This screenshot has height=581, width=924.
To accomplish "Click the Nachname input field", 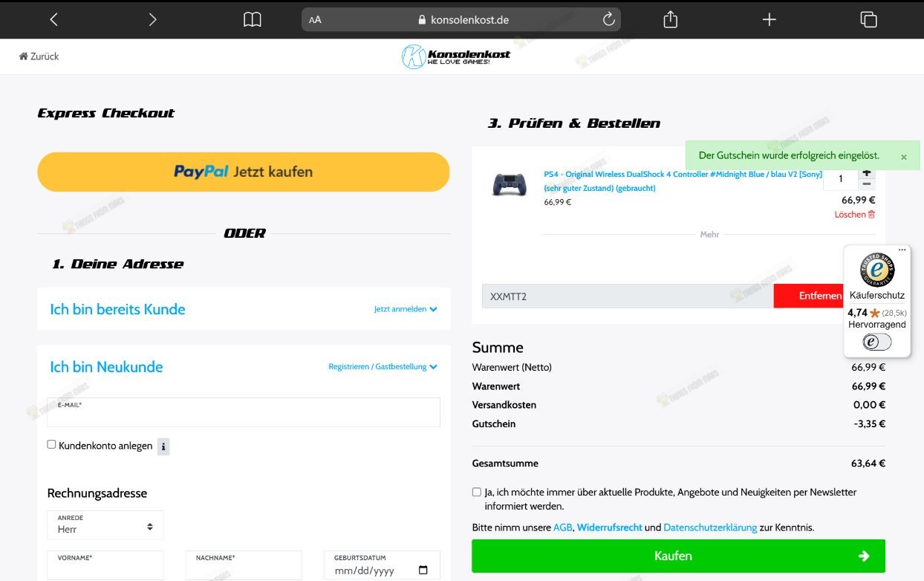I will pyautogui.click(x=244, y=565).
